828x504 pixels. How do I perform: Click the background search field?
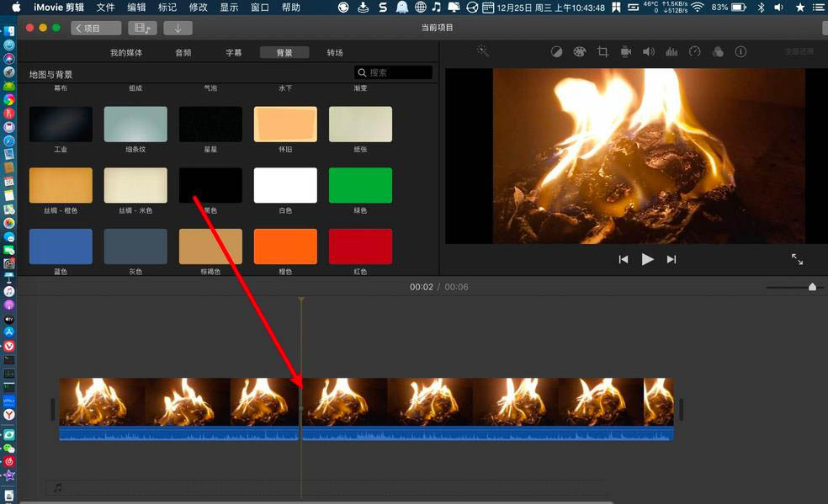(394, 73)
